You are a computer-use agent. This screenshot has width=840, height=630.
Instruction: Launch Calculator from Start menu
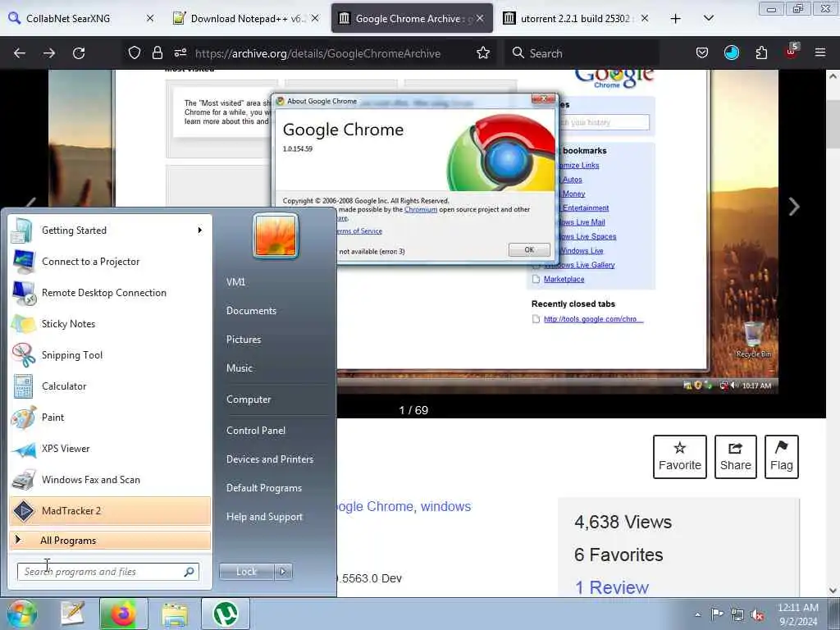pos(110,386)
